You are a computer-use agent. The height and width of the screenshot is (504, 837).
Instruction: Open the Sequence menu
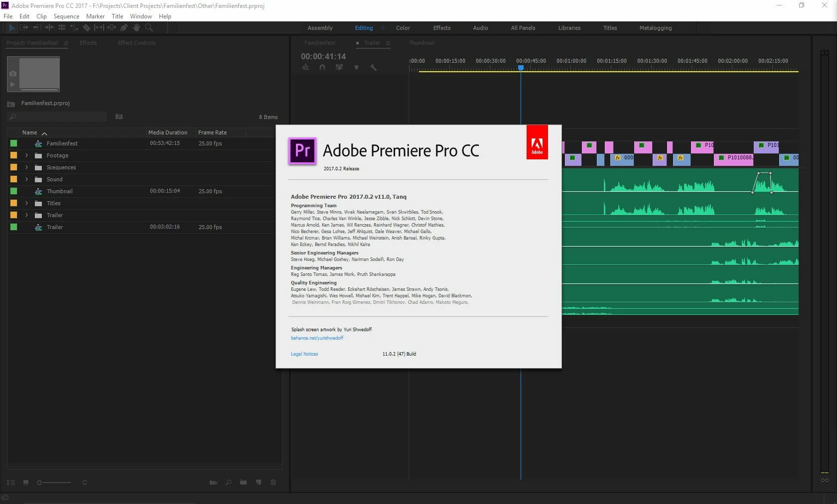pos(66,16)
